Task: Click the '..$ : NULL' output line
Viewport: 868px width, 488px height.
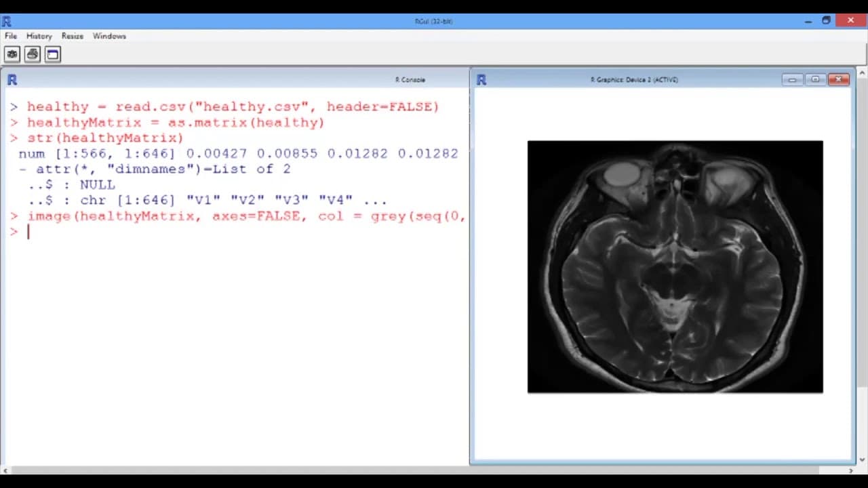Action: pos(71,185)
